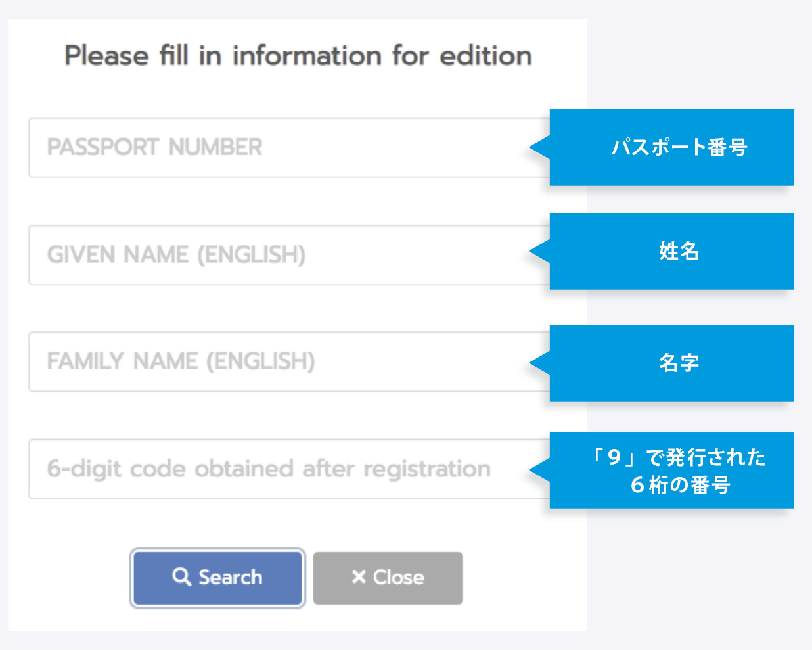This screenshot has width=812, height=650.
Task: Click the X icon on Close button
Action: (359, 577)
